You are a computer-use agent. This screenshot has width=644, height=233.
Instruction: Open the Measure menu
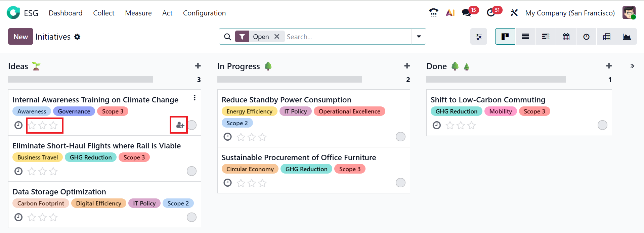tap(138, 13)
